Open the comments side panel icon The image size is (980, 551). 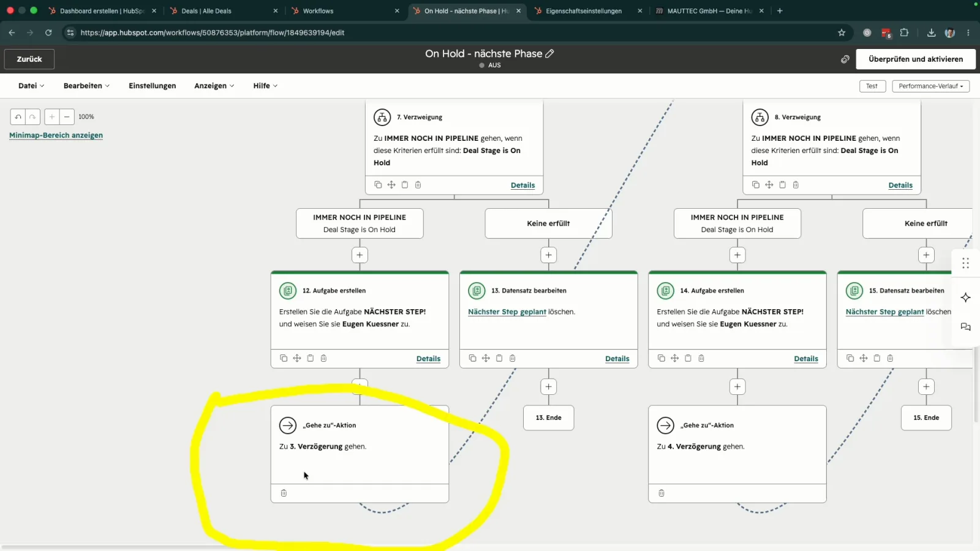click(x=966, y=327)
